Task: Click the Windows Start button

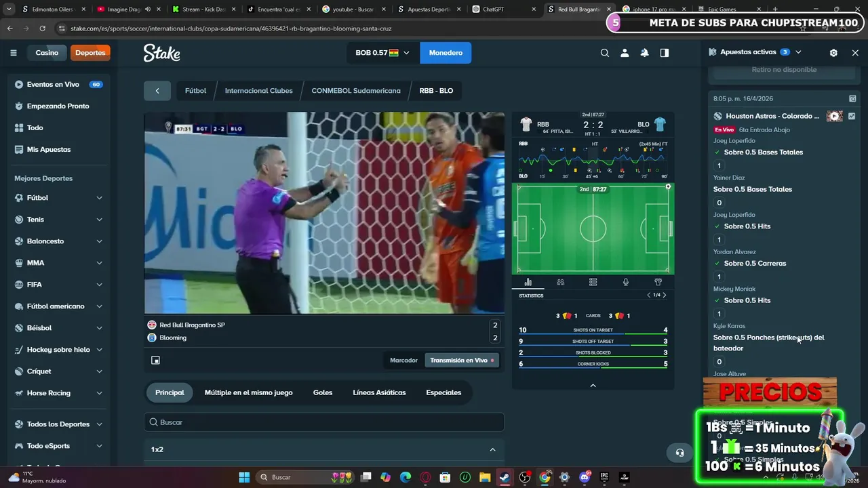Action: tap(244, 477)
